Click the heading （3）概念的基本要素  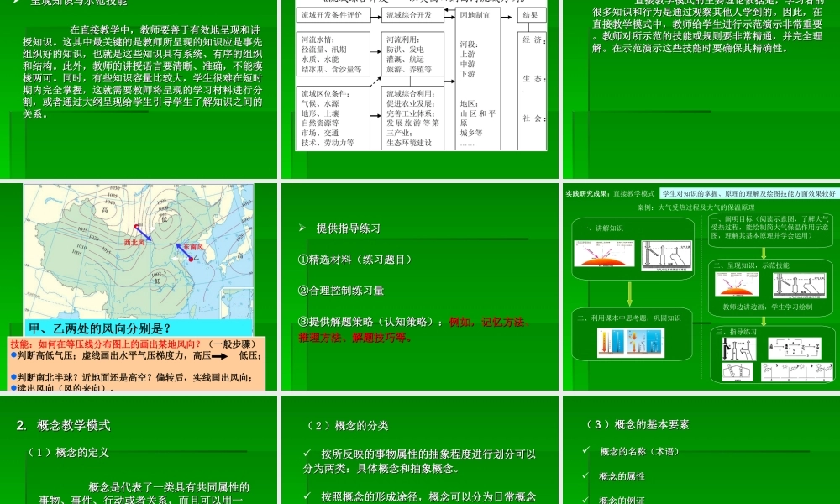(636, 424)
